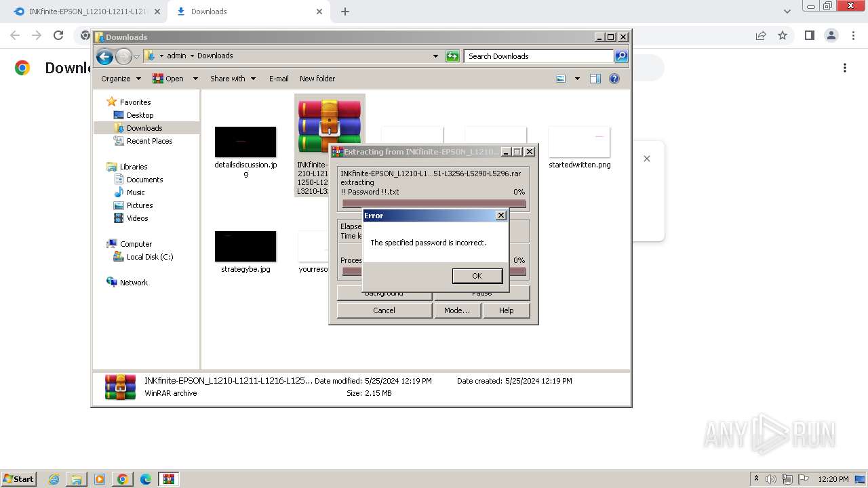Close the Error dialog with X

click(501, 216)
